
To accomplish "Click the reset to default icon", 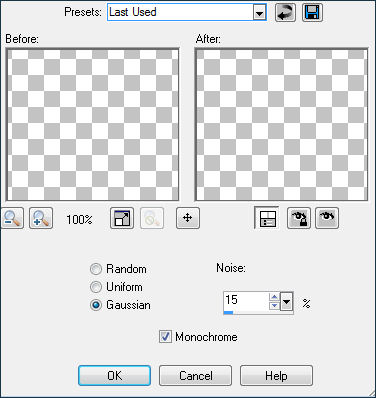I will coord(285,13).
